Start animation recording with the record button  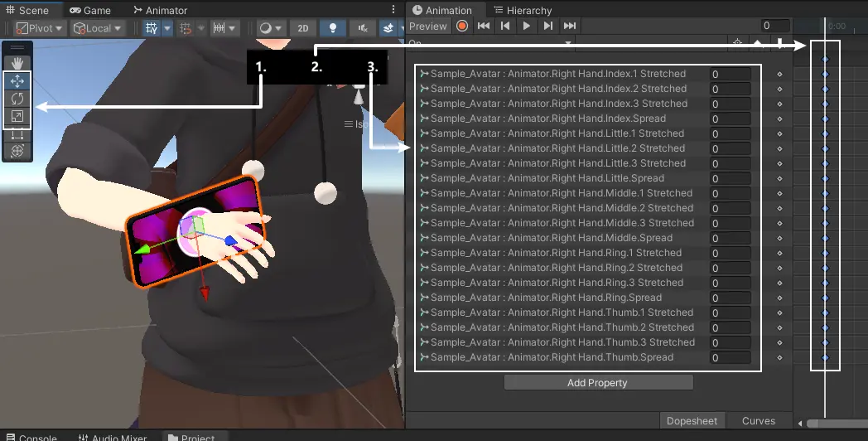pos(461,26)
